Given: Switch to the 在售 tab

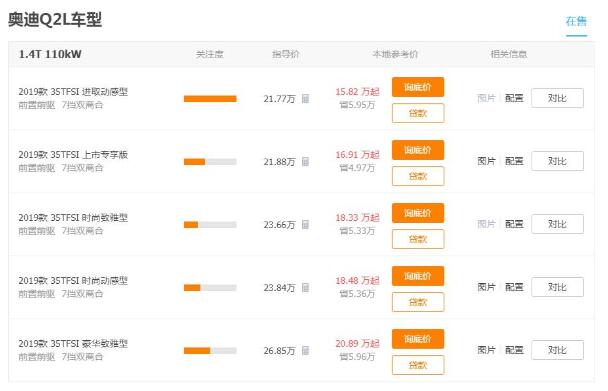Looking at the screenshot, I should (x=576, y=21).
